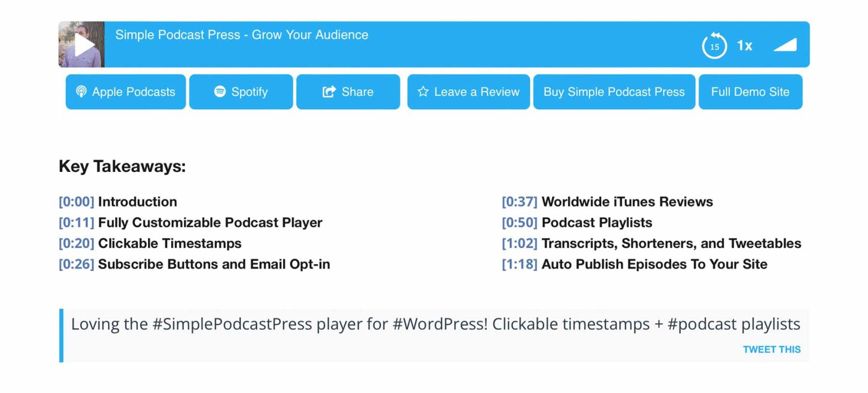This screenshot has width=868, height=393.
Task: Jump to the [0:11] Customizable Player timestamp
Action: tap(76, 223)
